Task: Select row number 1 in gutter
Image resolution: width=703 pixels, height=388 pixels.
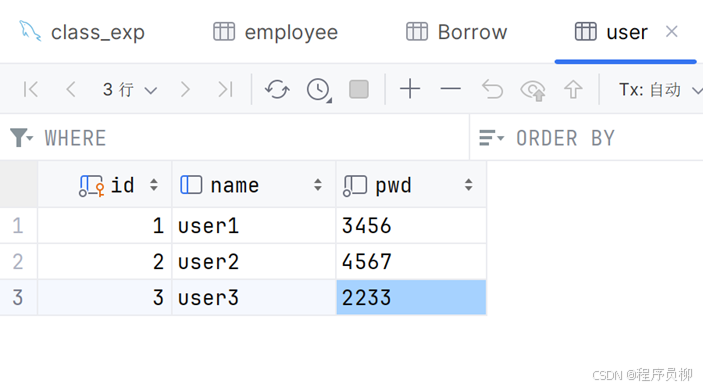Action: click(18, 226)
